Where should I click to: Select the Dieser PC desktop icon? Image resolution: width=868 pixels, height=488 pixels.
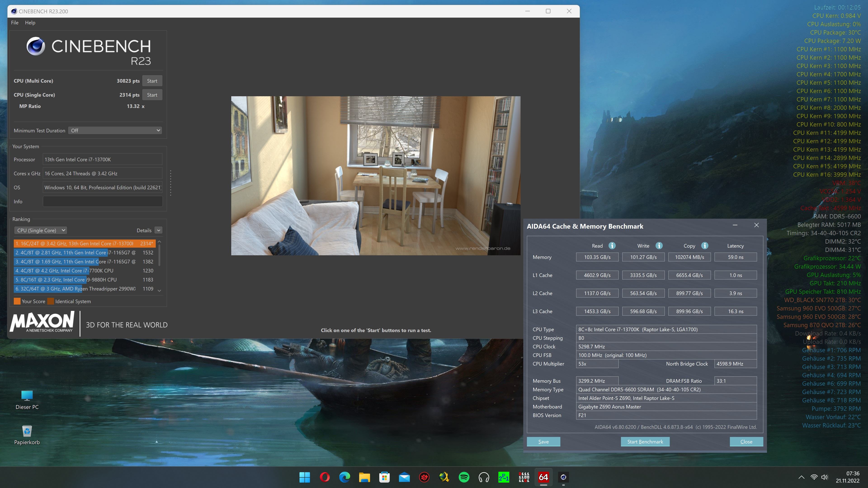tap(27, 400)
